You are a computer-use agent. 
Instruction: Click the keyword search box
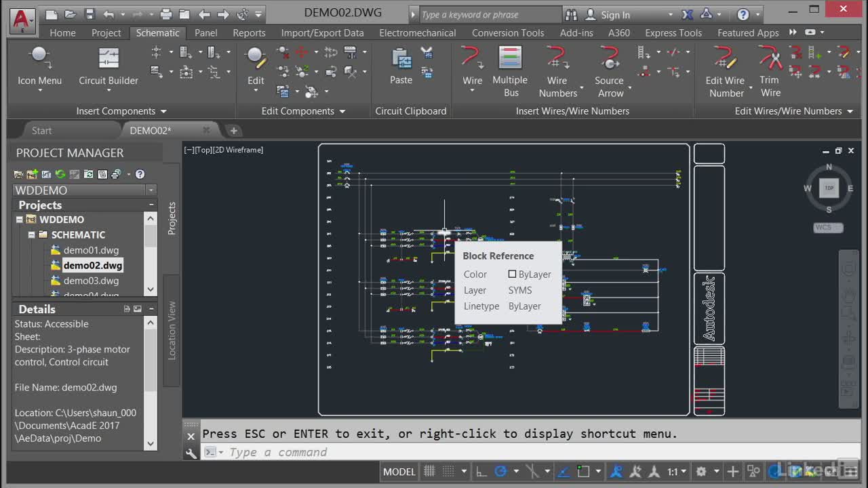pos(490,15)
